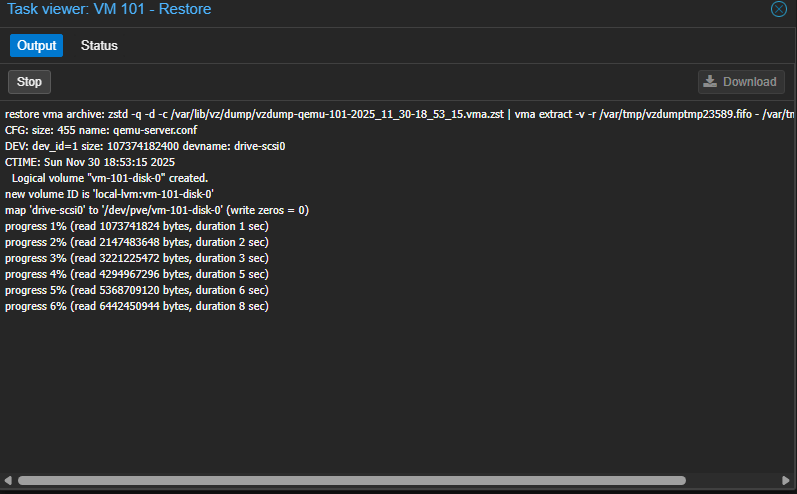Viewport: 797px width, 494px height.
Task: Click the 'restore vma archive' log line
Action: point(250,114)
